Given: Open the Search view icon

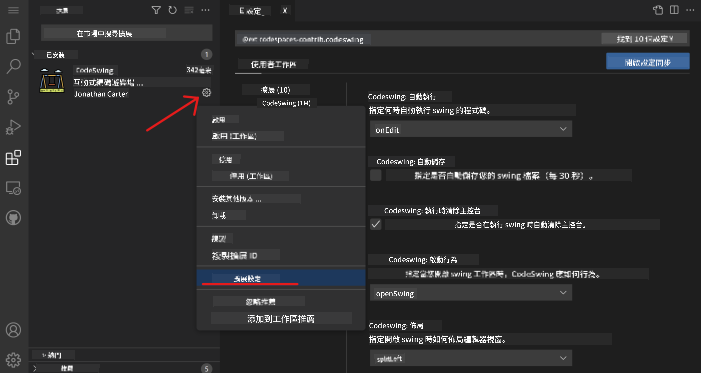Looking at the screenshot, I should 13,66.
